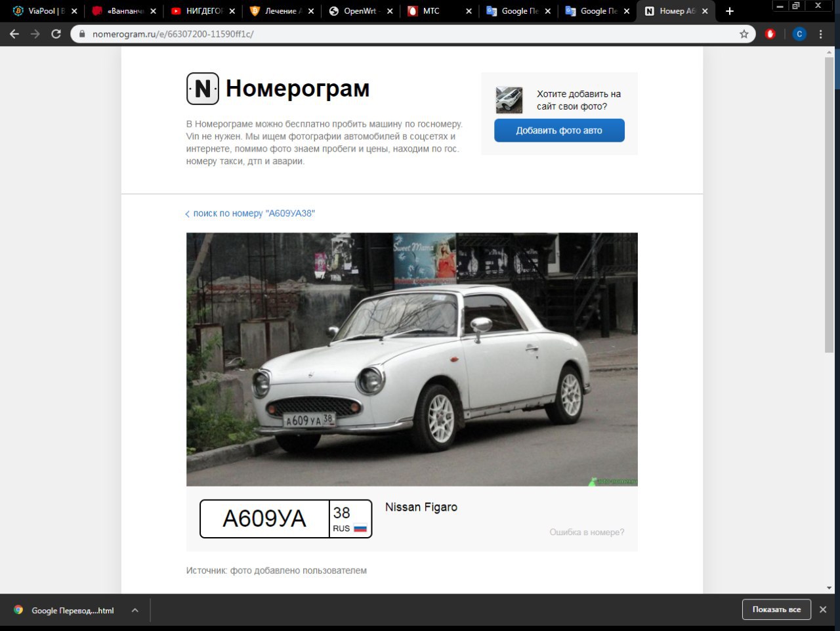The width and height of the screenshot is (840, 631).
Task: Close the МТС tab
Action: [x=469, y=11]
